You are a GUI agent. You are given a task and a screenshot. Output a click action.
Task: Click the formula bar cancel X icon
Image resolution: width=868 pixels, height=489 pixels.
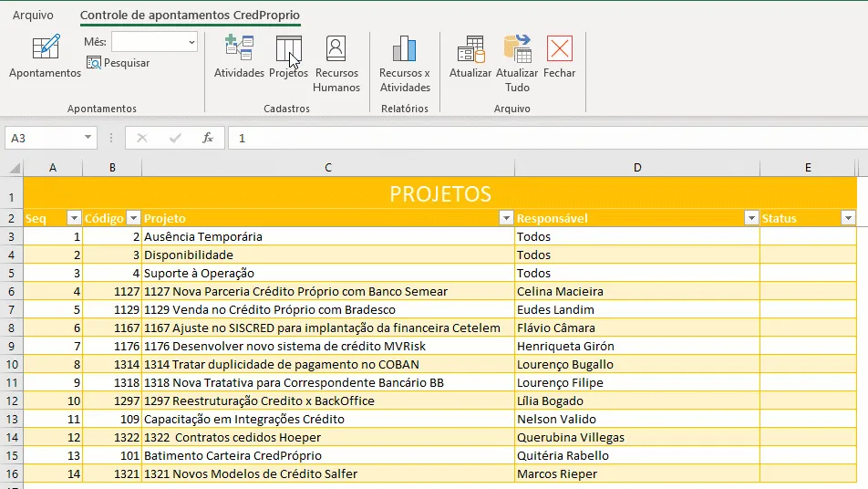[x=141, y=138]
